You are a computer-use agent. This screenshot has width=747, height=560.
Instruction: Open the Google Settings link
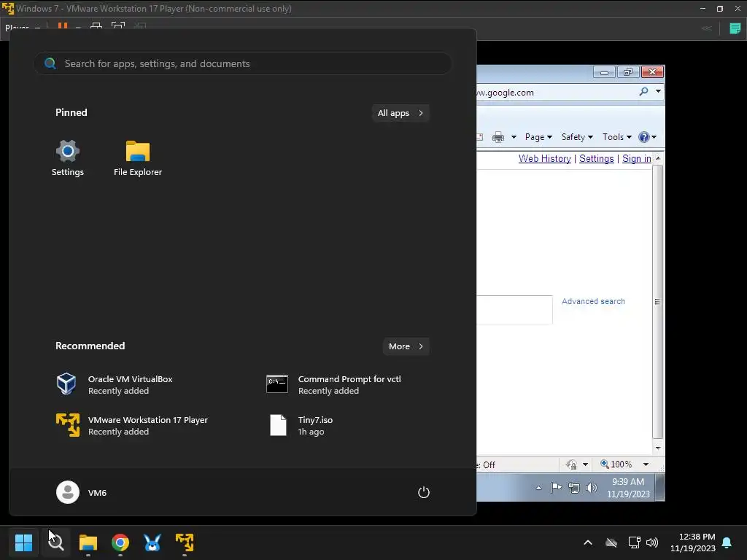click(597, 158)
